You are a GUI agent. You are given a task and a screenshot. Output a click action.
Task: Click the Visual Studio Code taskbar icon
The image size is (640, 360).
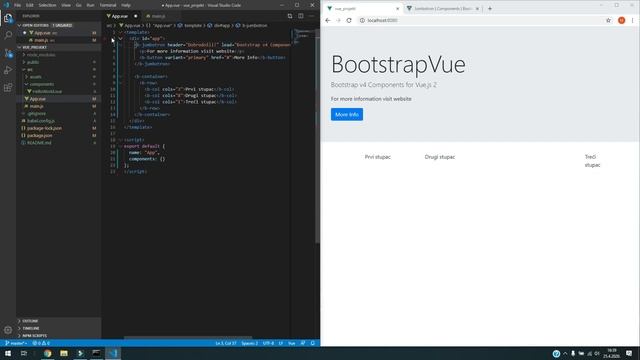(113, 353)
